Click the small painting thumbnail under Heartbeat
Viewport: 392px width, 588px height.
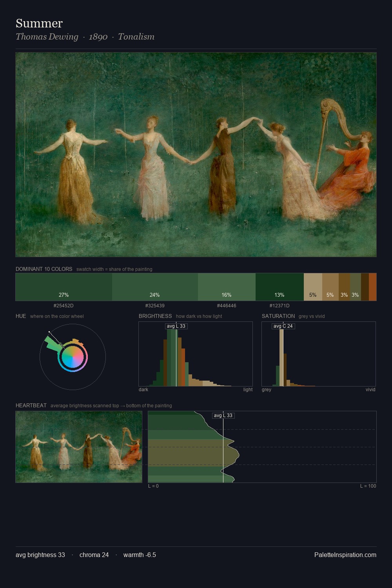click(x=79, y=447)
